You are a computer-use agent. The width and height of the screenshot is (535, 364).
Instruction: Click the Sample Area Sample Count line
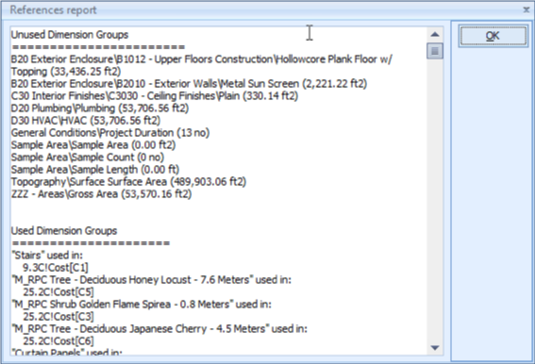(x=87, y=157)
